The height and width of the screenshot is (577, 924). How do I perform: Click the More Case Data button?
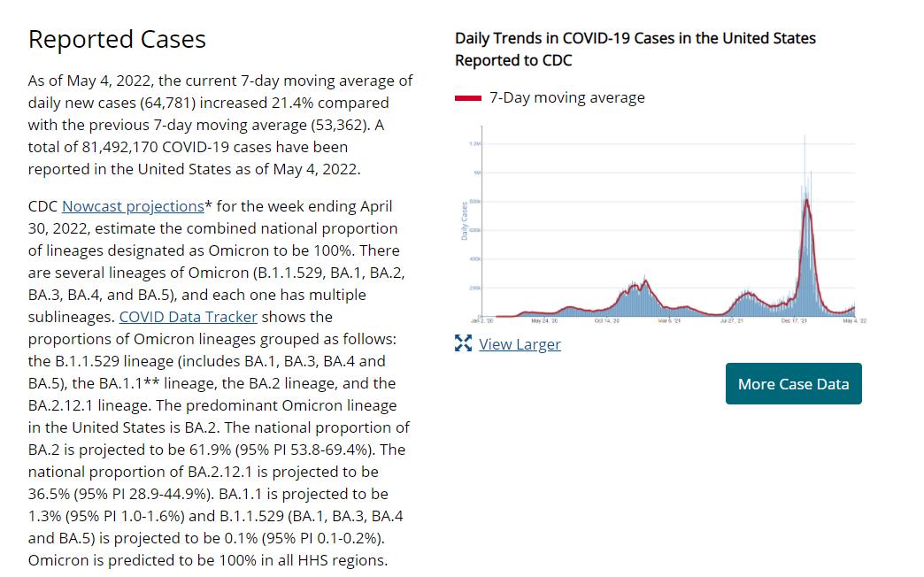click(793, 384)
